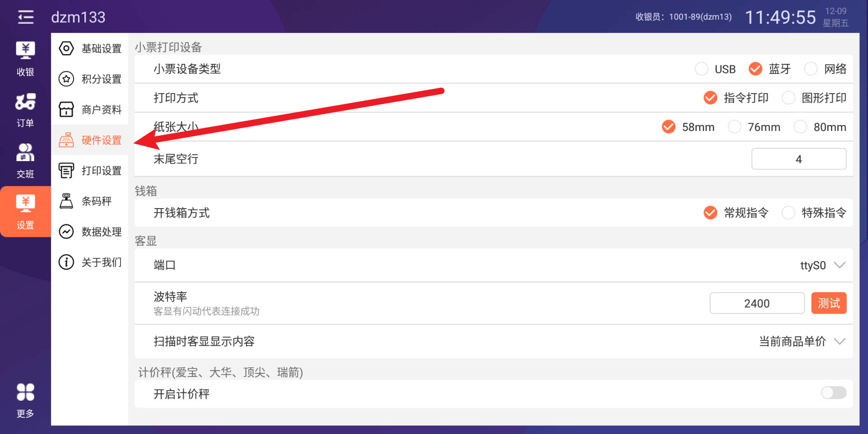Click the 打印方式 label
The width and height of the screenshot is (868, 434).
[176, 98]
